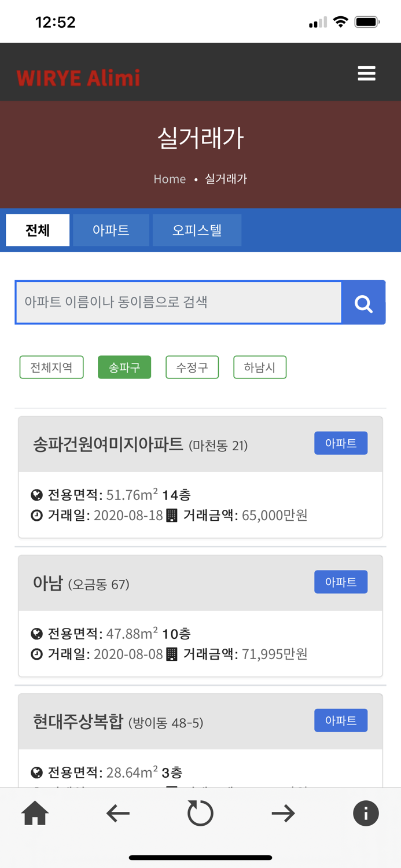This screenshot has width=401, height=868.
Task: Open the 오피스텔 tab
Action: [197, 229]
